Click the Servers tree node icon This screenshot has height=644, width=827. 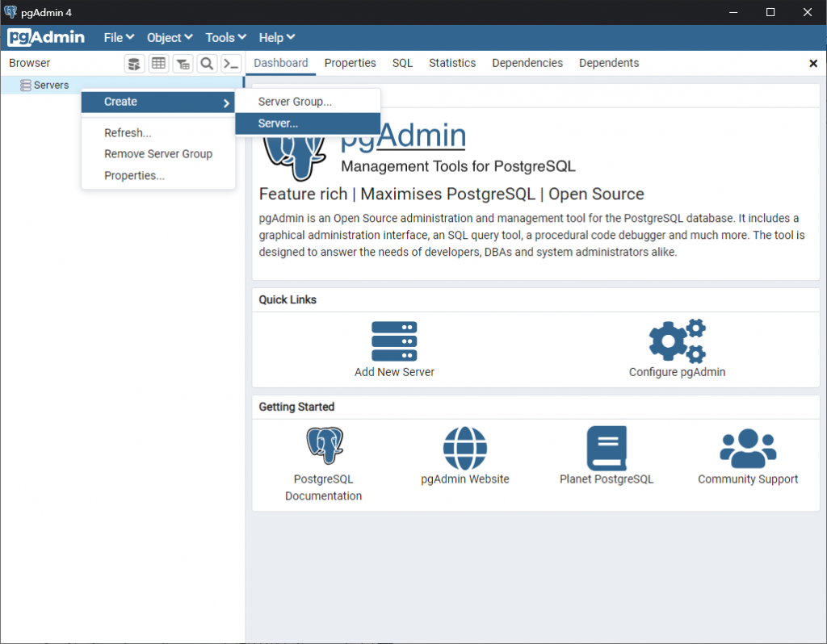[x=25, y=85]
